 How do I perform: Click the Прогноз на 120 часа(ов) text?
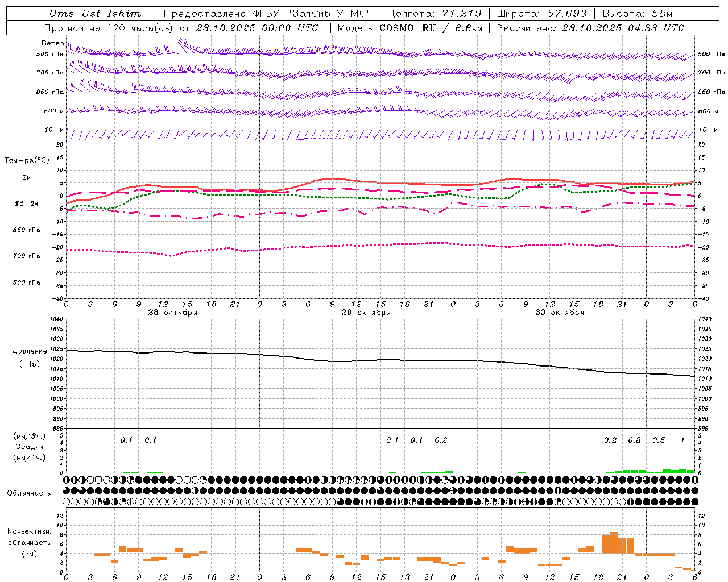pos(110,28)
